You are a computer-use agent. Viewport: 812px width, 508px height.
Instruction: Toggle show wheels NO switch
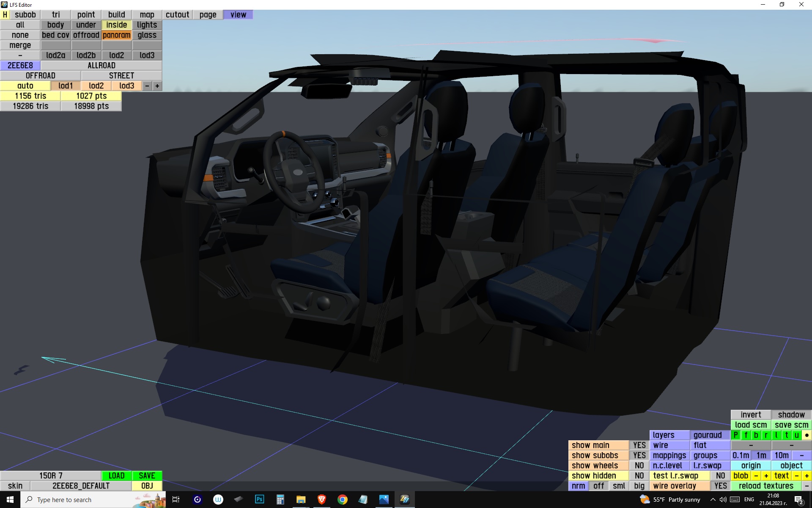639,465
